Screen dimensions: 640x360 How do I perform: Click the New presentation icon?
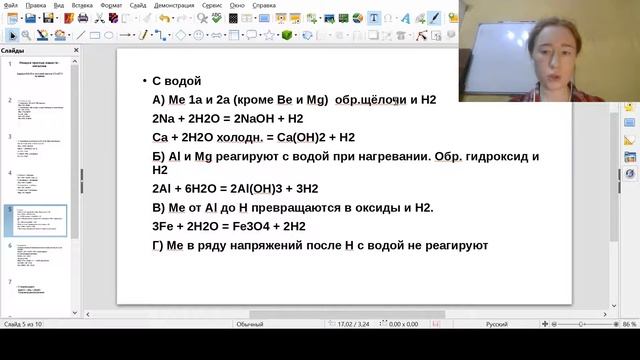[12, 18]
